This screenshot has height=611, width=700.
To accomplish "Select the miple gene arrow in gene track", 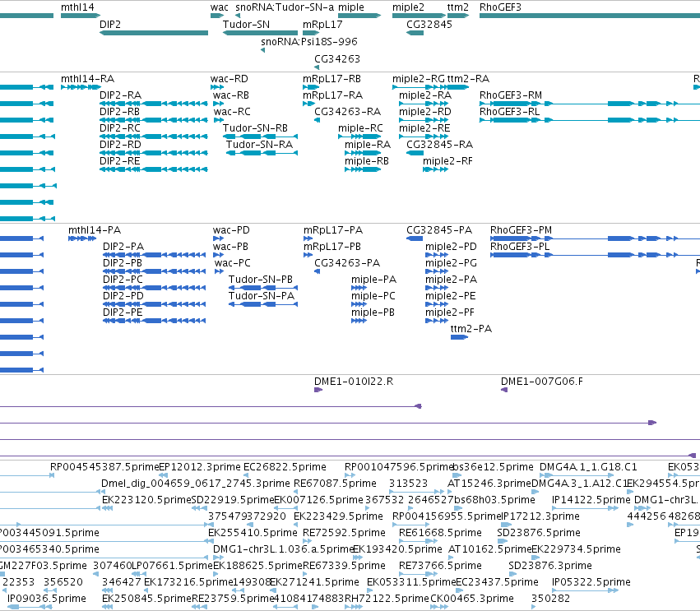I will point(359,16).
